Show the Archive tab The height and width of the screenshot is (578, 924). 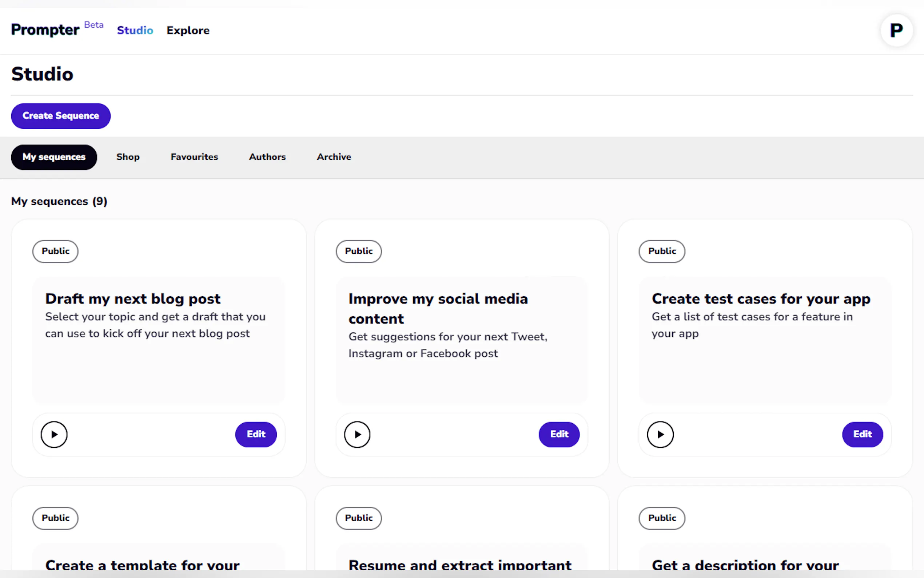(334, 157)
